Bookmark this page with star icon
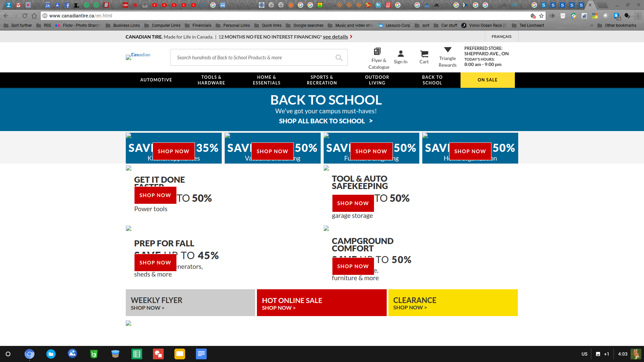The height and width of the screenshot is (362, 644). pos(541,16)
